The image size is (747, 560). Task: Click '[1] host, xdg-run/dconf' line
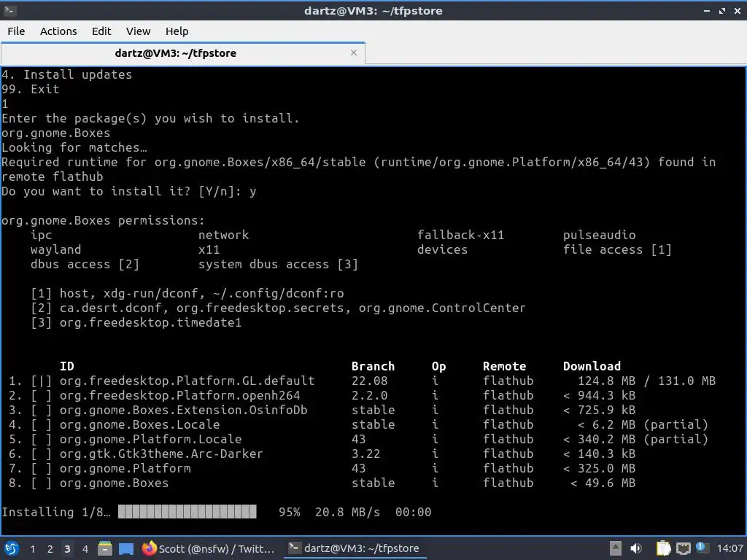187,293
